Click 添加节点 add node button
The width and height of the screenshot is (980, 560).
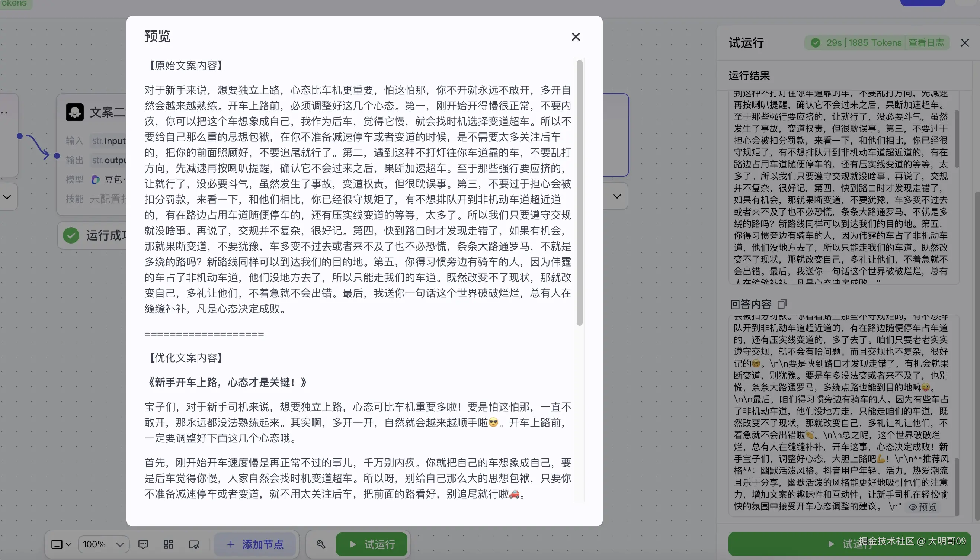(256, 544)
